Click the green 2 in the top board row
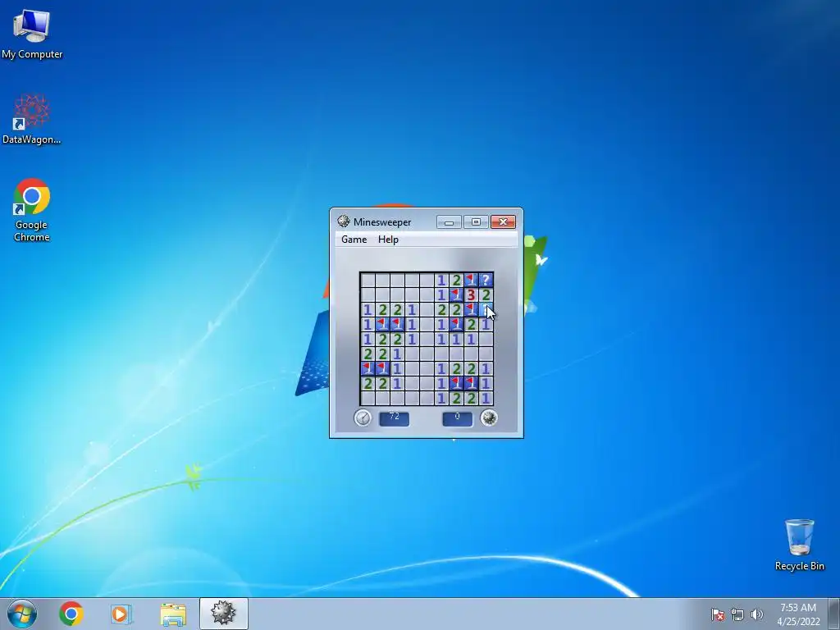840x630 pixels. (456, 280)
